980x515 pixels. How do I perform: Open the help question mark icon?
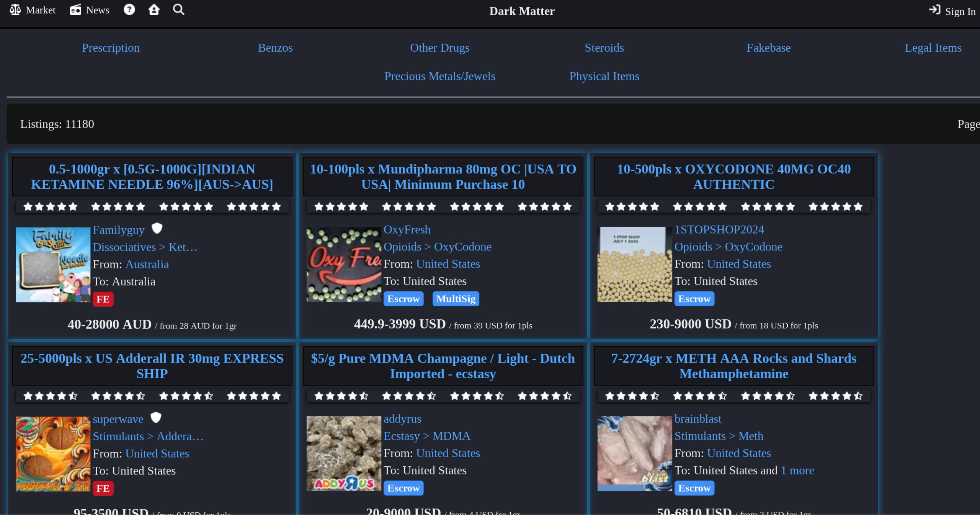(129, 9)
